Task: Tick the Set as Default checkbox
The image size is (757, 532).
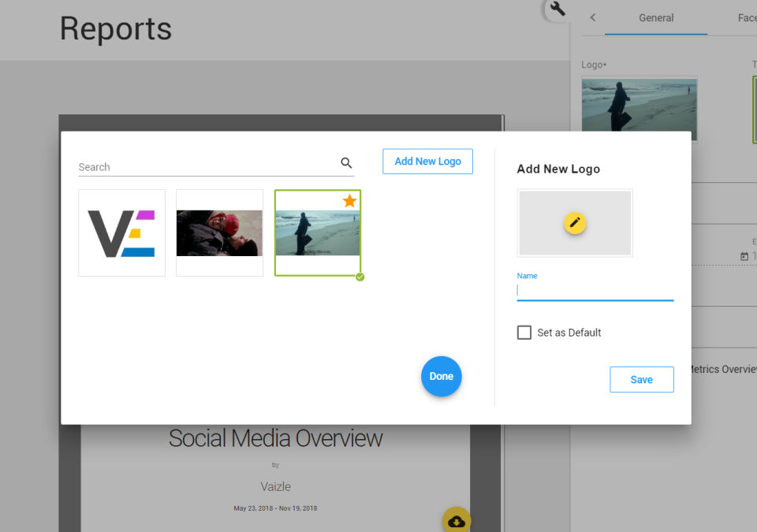Action: tap(524, 332)
